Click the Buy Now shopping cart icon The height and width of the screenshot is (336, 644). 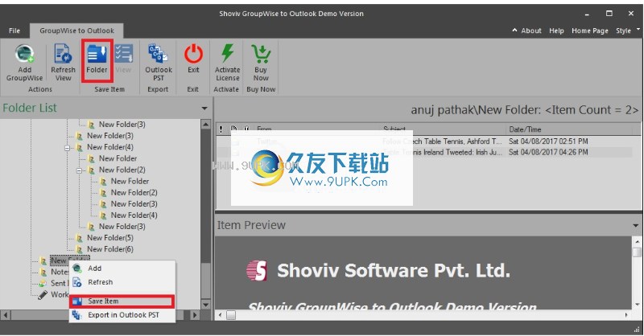261,54
